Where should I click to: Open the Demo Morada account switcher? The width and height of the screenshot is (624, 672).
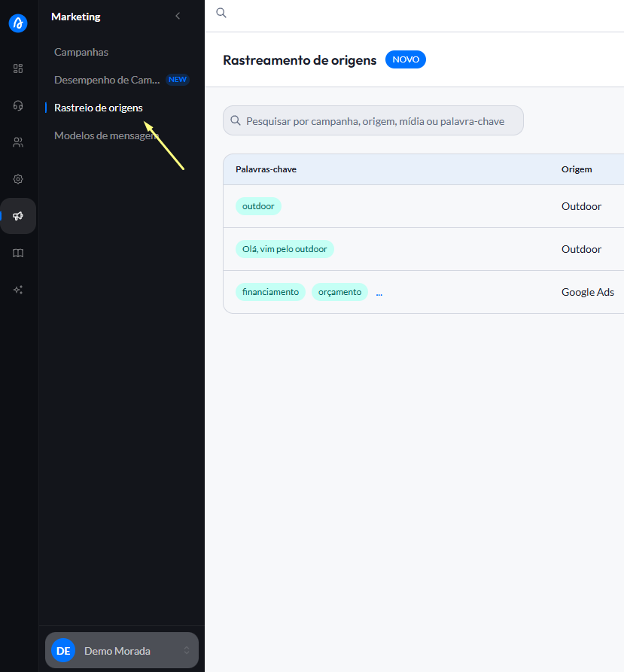pos(122,650)
